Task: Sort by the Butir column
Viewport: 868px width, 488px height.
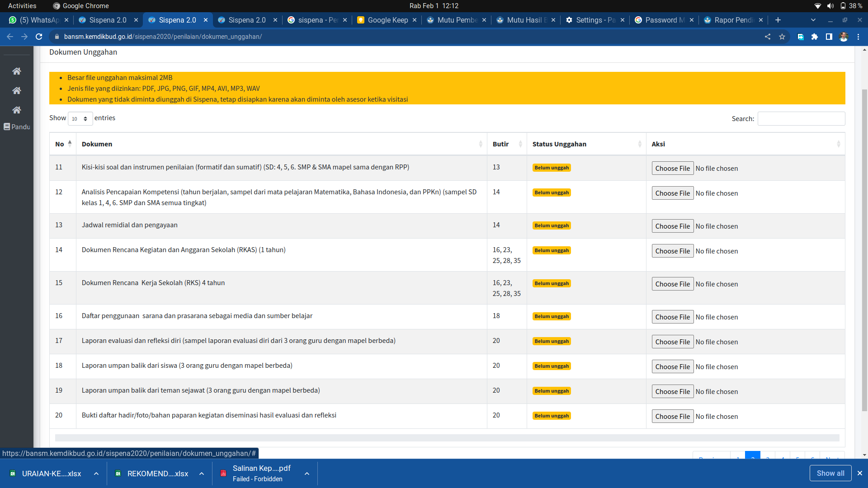Action: pyautogui.click(x=507, y=144)
